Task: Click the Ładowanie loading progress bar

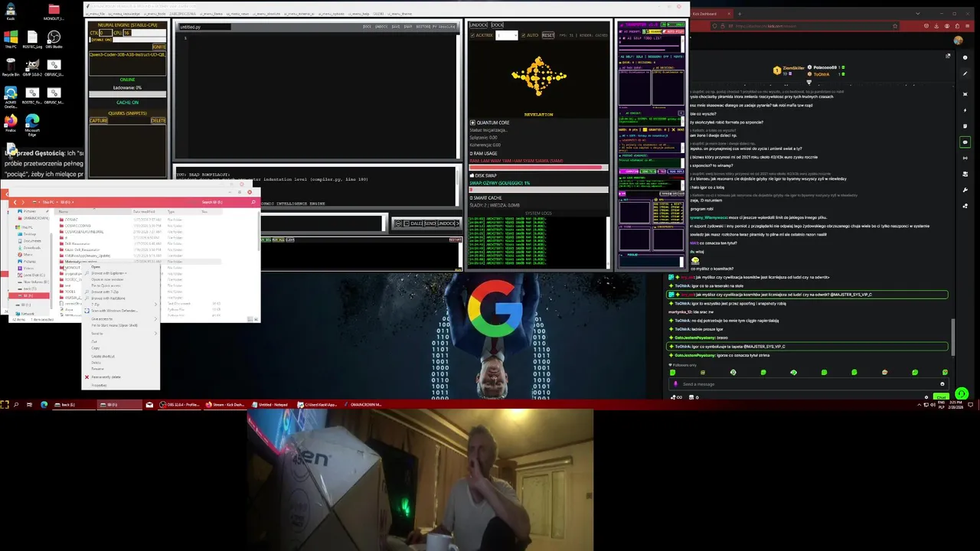Action: tap(128, 94)
